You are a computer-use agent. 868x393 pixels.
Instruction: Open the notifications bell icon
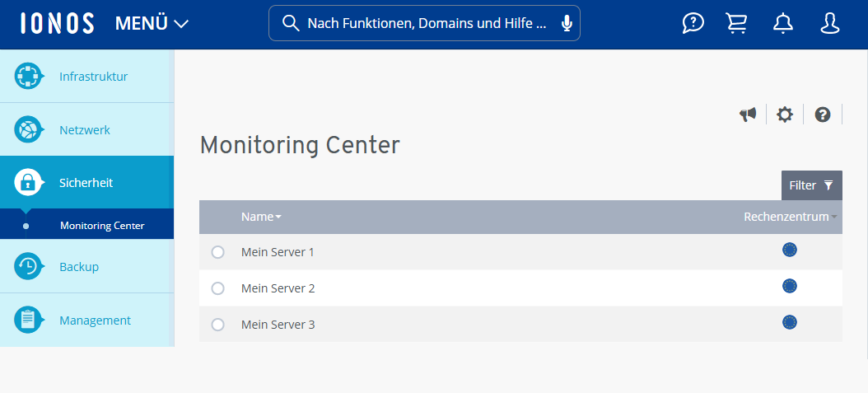[782, 23]
